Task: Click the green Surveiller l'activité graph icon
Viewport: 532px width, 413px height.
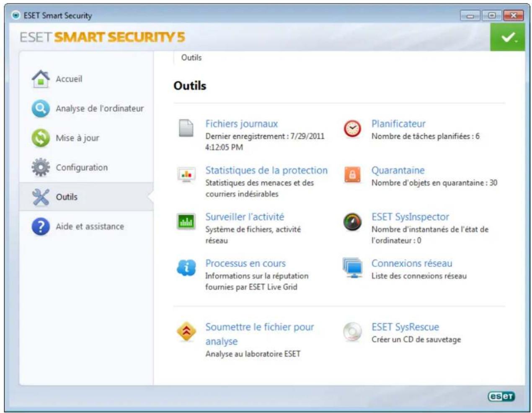Action: (x=186, y=221)
